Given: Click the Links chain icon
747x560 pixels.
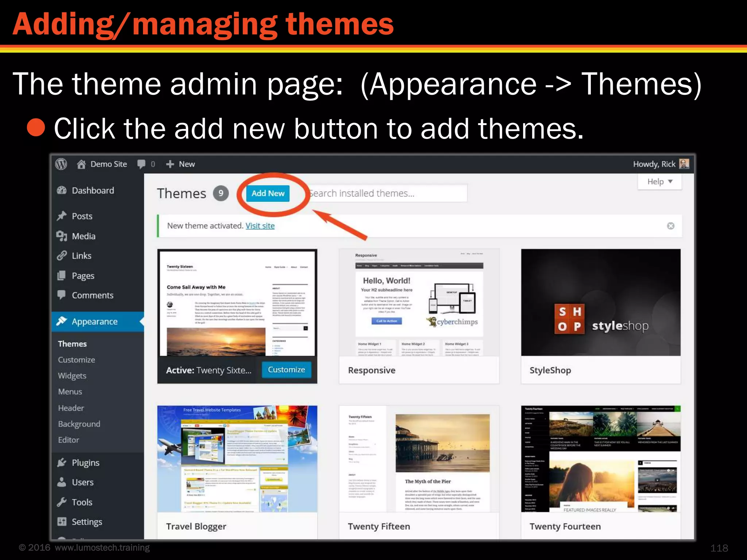Looking at the screenshot, I should coord(62,256).
